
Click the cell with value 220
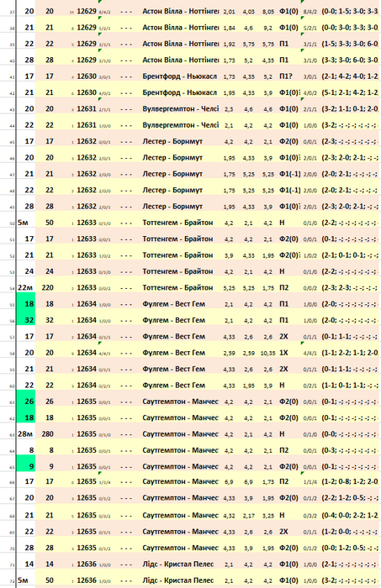(48, 287)
